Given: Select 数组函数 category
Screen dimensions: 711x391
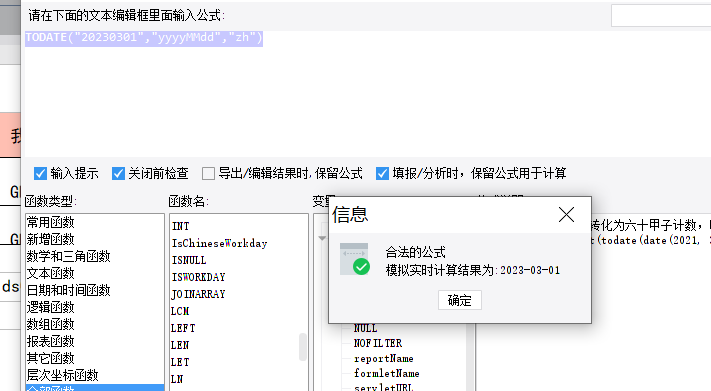Looking at the screenshot, I should point(94,324).
